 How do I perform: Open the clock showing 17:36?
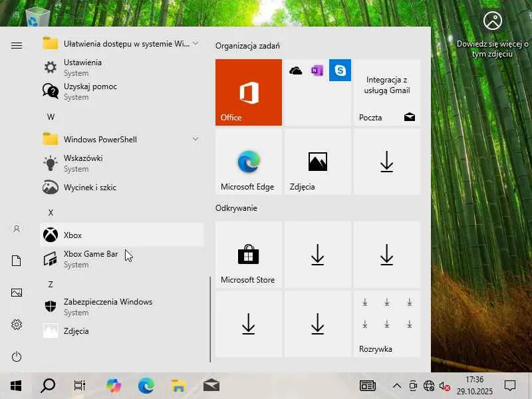474,386
